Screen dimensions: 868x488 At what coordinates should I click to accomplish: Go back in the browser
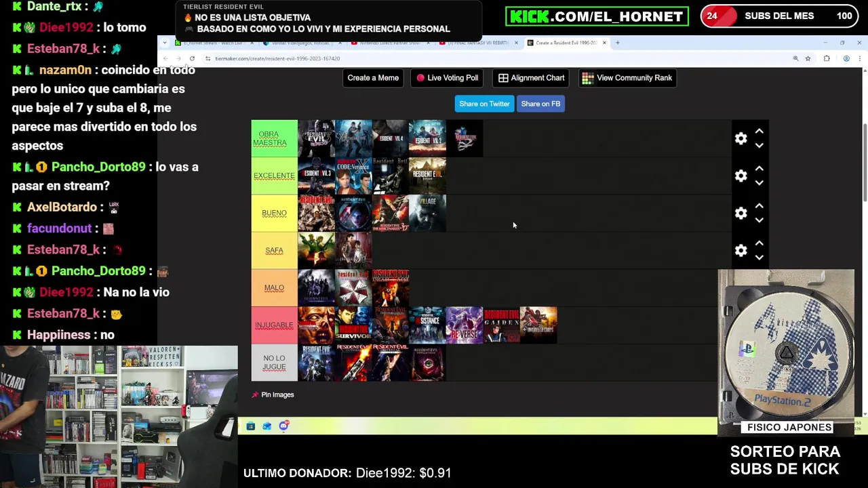[x=166, y=58]
